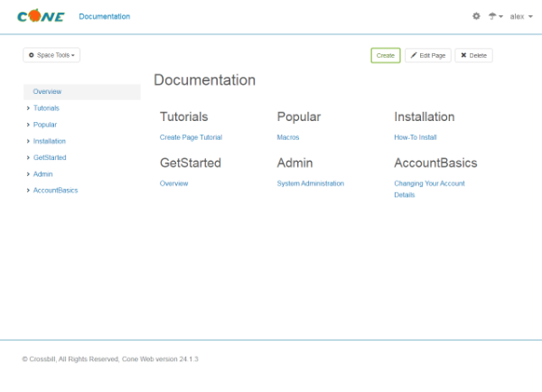Click the Delete button

coord(473,56)
